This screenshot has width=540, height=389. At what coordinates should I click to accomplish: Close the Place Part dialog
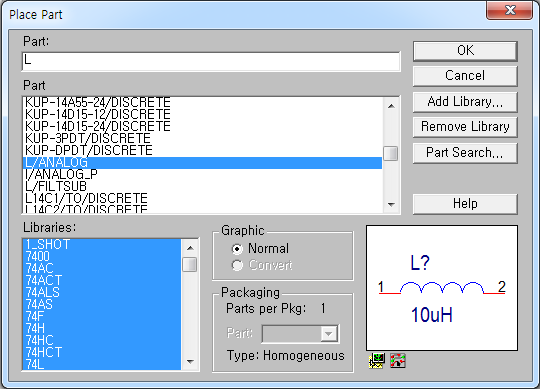(x=510, y=10)
